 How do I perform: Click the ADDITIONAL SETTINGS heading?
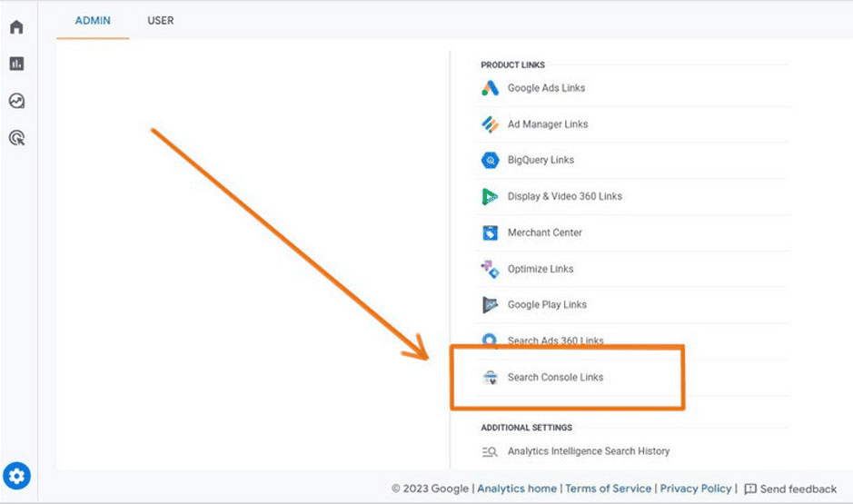click(526, 428)
